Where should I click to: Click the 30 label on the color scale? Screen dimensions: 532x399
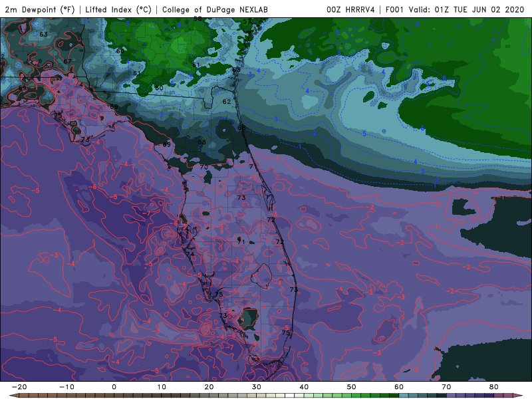(257, 387)
